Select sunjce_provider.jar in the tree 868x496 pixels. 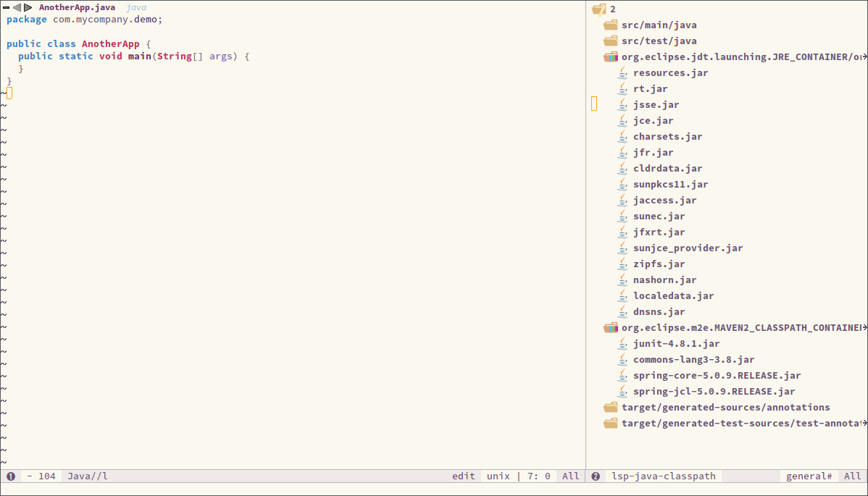[x=688, y=248]
